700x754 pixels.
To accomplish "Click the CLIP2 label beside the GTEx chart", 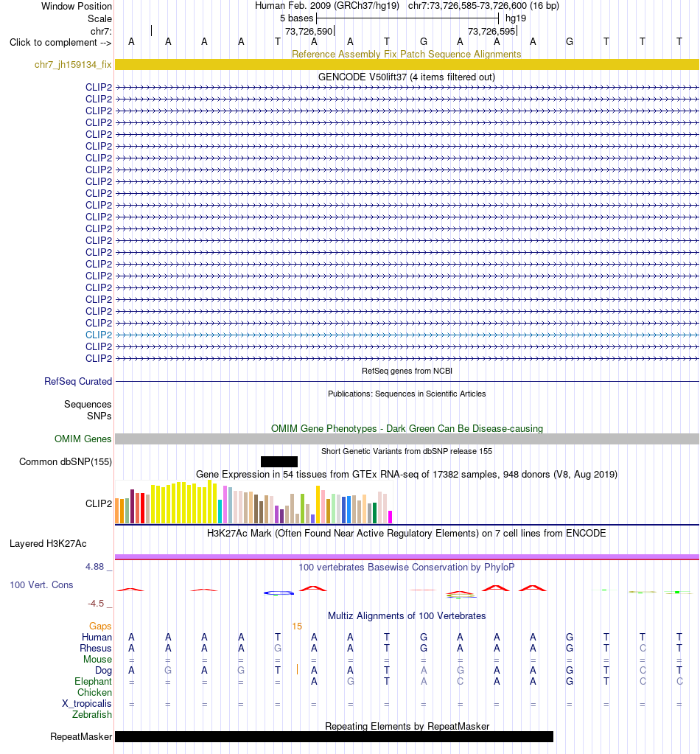I will [99, 503].
